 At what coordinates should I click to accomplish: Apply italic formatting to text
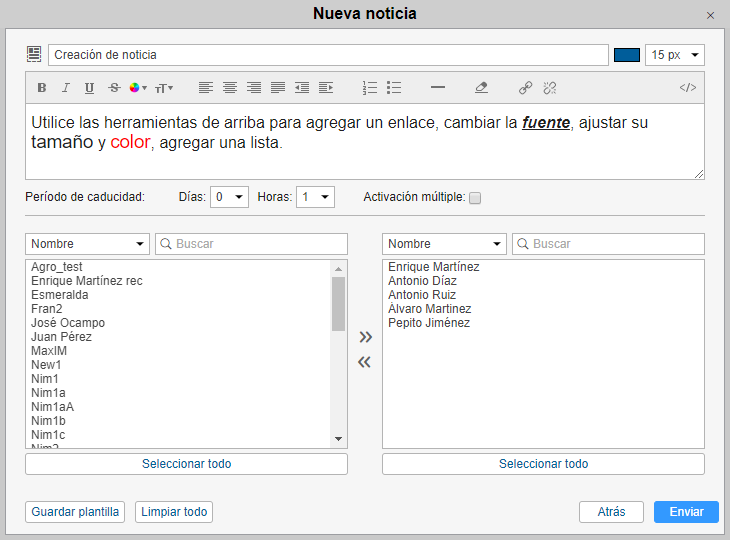click(66, 88)
